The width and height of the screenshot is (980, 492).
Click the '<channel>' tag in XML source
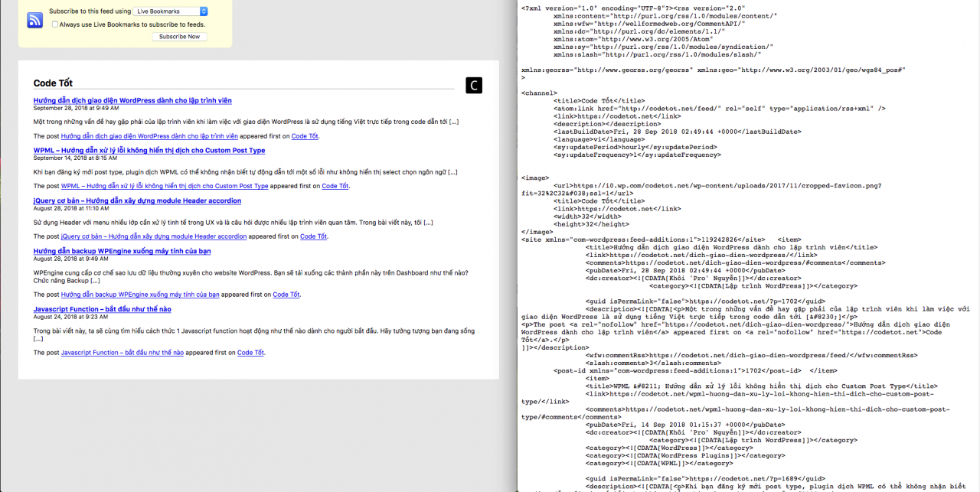point(539,93)
